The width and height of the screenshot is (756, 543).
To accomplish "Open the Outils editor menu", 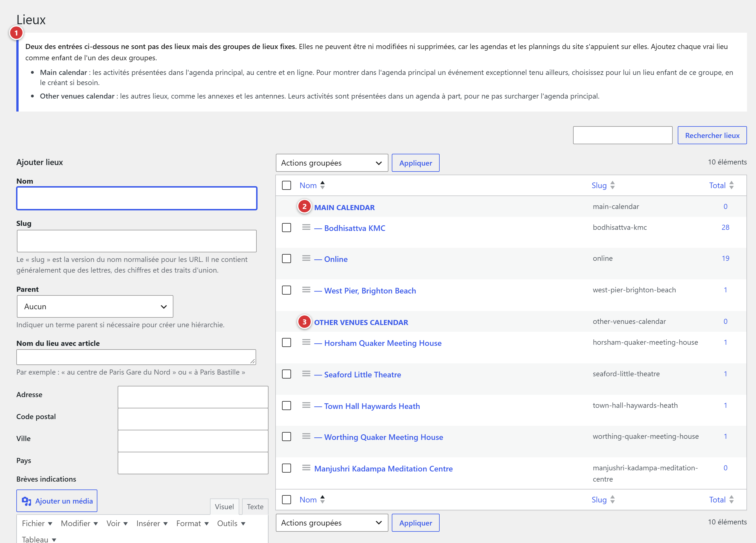I will 231,523.
